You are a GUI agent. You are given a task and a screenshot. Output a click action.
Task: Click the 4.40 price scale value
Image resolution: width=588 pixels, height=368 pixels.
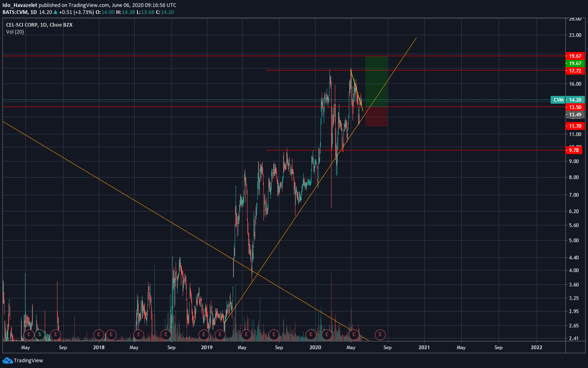click(x=574, y=258)
